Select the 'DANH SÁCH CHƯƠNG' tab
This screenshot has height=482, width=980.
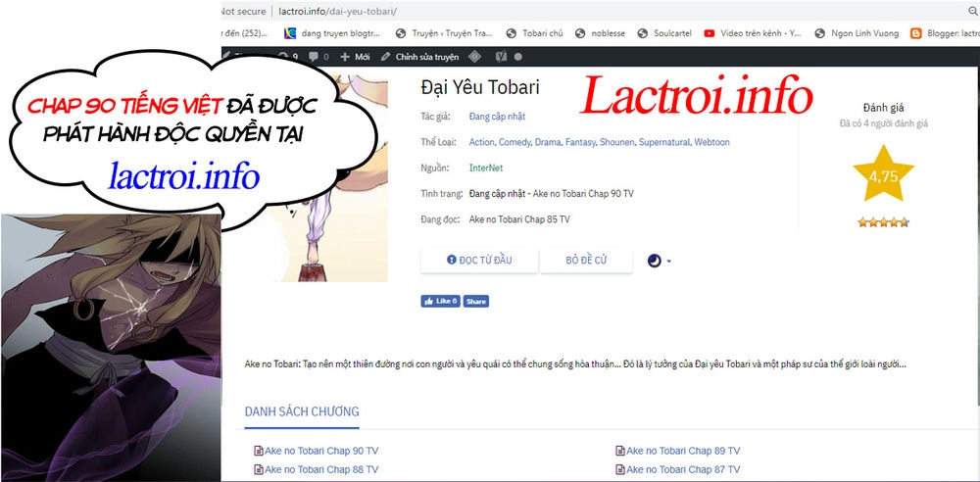click(x=302, y=411)
